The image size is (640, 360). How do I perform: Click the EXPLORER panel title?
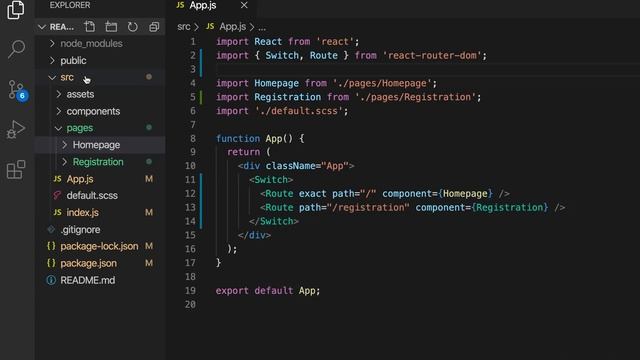[70, 5]
